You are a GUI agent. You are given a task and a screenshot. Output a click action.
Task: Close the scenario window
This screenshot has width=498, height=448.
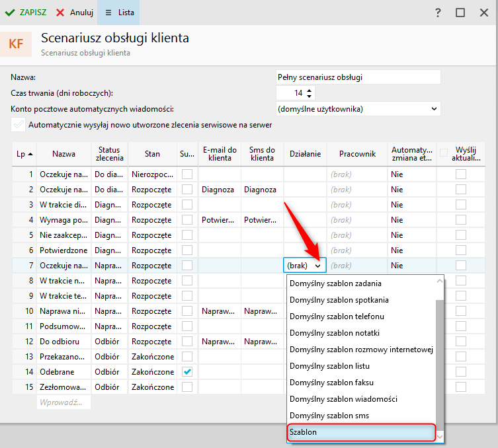click(483, 13)
